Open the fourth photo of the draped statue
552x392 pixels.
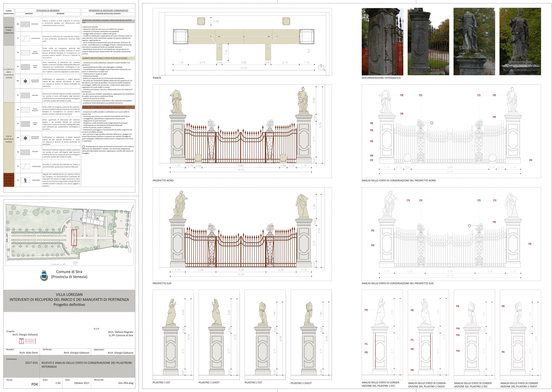pyautogui.click(x=520, y=42)
